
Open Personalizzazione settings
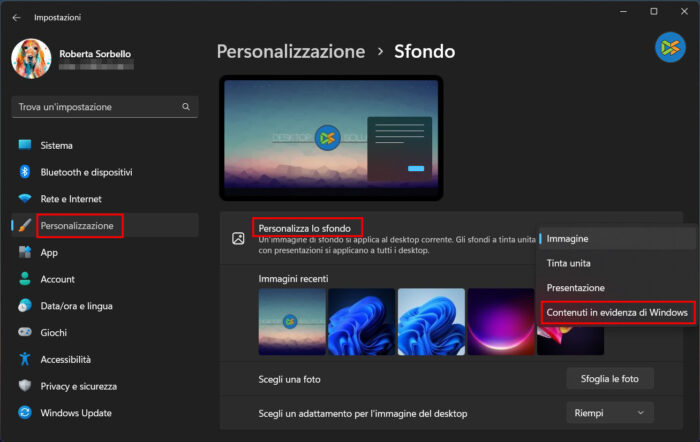[77, 226]
